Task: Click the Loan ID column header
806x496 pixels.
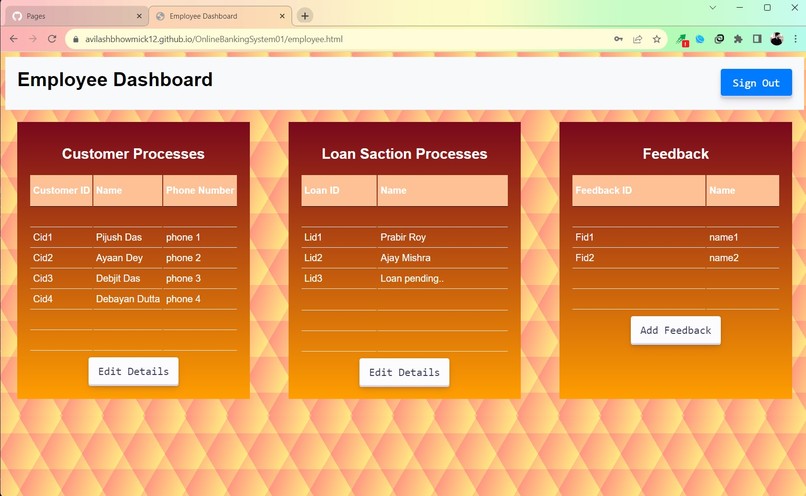Action: pyautogui.click(x=339, y=190)
